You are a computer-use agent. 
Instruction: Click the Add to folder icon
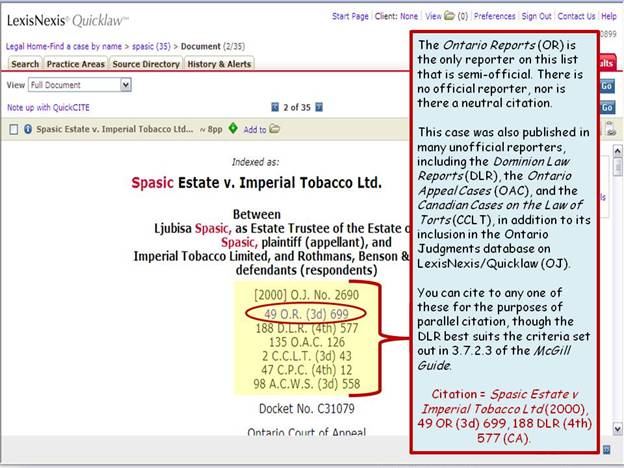tap(275, 129)
